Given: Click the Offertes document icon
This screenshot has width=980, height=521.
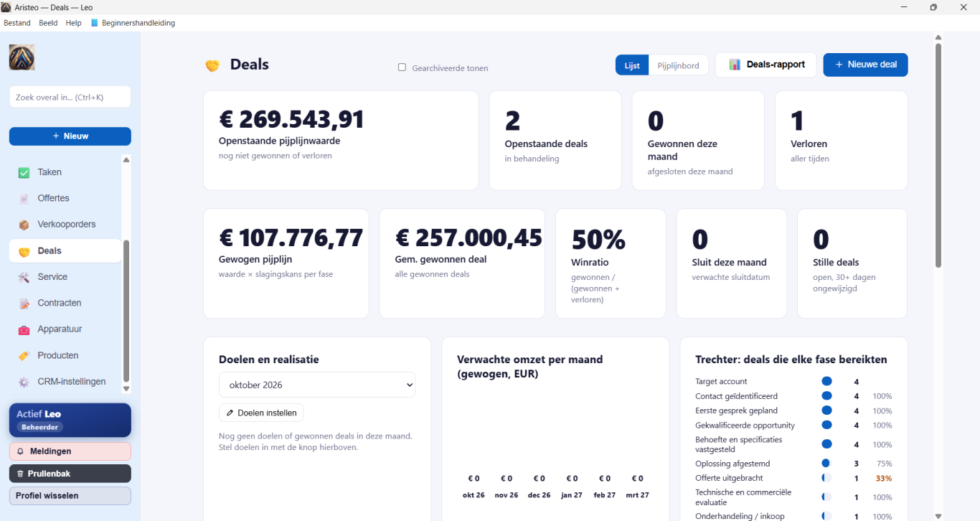Looking at the screenshot, I should pyautogui.click(x=24, y=198).
